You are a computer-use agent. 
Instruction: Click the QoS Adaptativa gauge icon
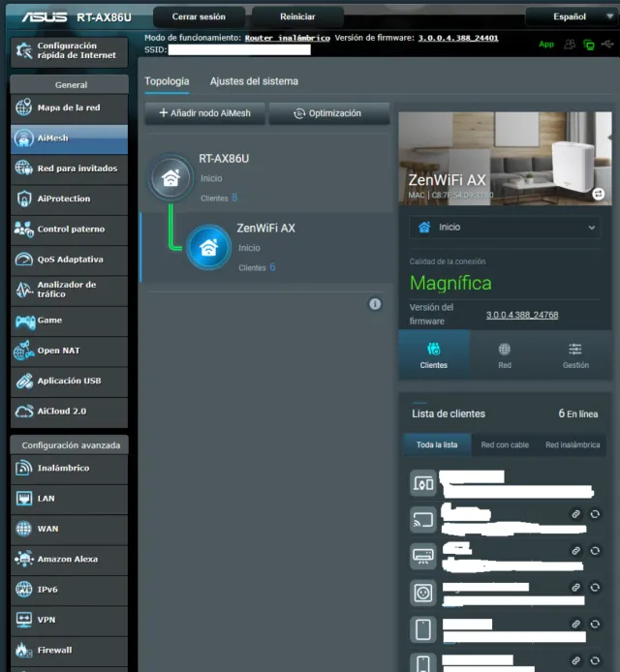tap(24, 260)
